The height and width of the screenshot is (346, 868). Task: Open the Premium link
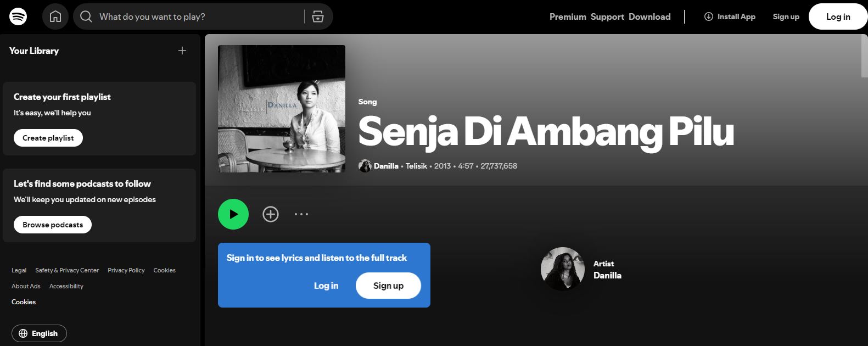(568, 16)
